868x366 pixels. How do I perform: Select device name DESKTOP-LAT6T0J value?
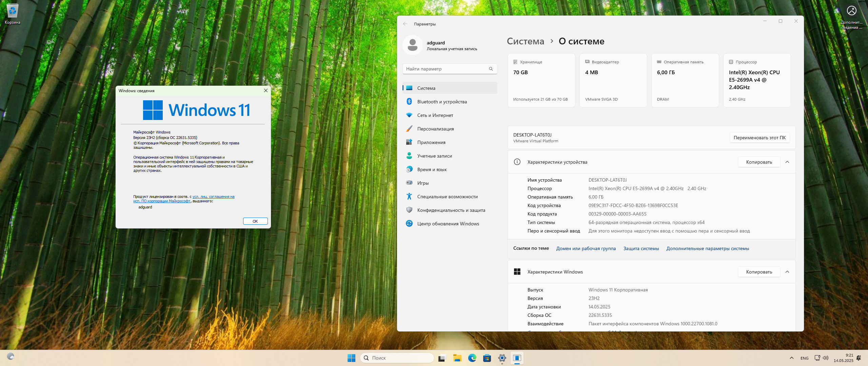point(607,180)
